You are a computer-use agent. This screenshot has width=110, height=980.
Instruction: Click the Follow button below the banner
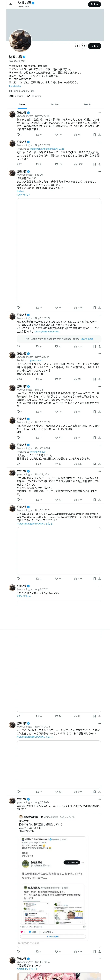pyautogui.click(x=94, y=46)
